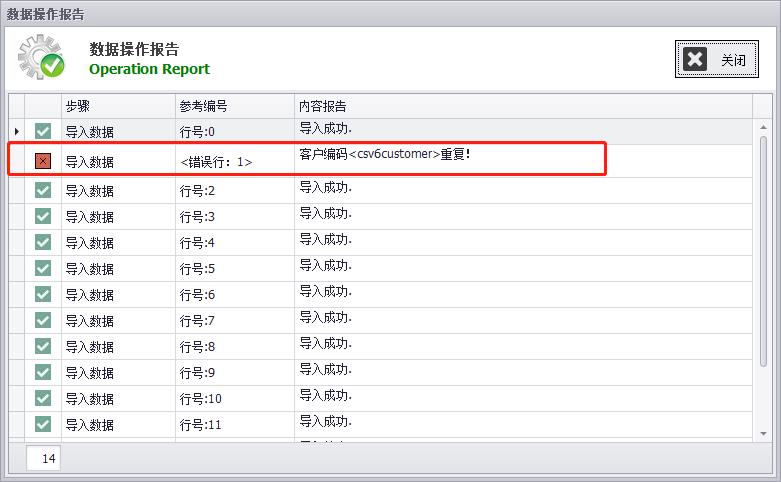Click the green check icon for row 行号:3
The image size is (781, 482).
coord(43,216)
